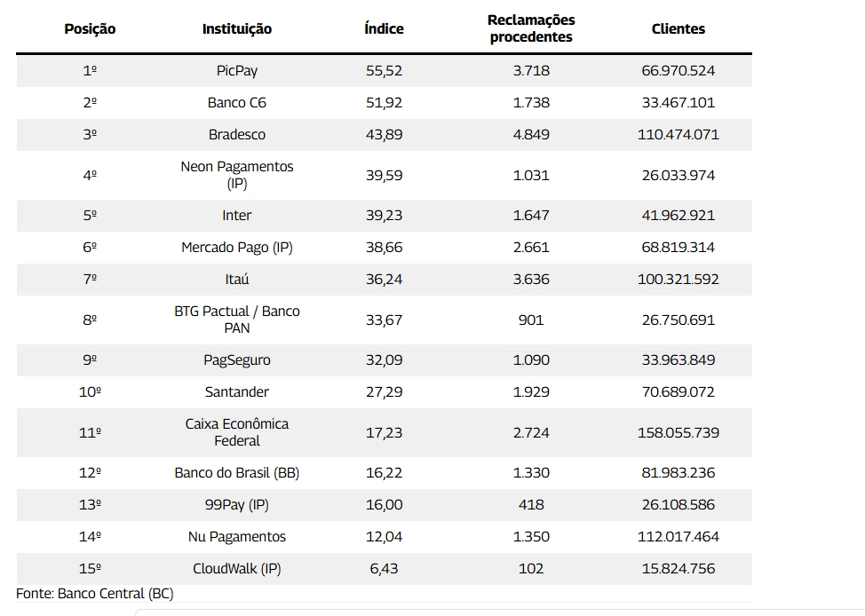Click the Mercado Pago (IP) entry
Viewport: 865px width, 616px height.
(x=237, y=247)
